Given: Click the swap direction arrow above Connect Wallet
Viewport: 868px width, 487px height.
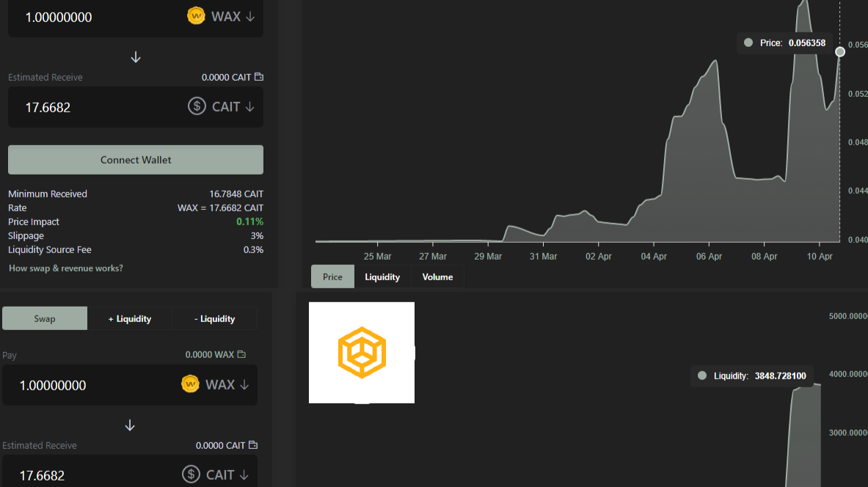Looking at the screenshot, I should coord(136,57).
